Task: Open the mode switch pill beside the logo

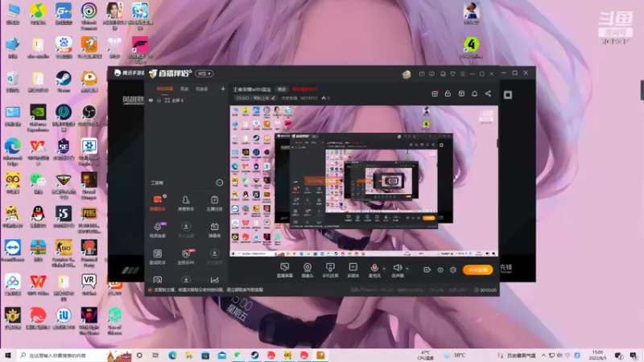Action: click(x=204, y=73)
